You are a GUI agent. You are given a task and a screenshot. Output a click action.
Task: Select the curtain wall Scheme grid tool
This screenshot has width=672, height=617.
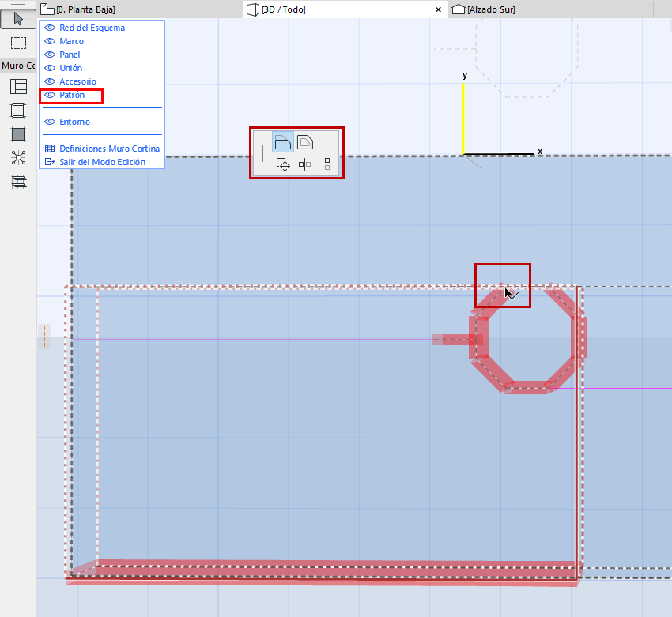point(17,87)
